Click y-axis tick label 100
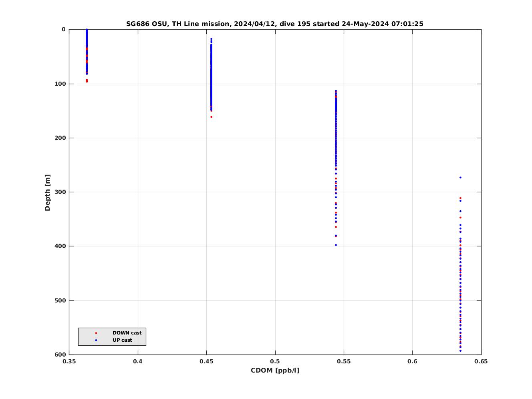 pos(60,84)
